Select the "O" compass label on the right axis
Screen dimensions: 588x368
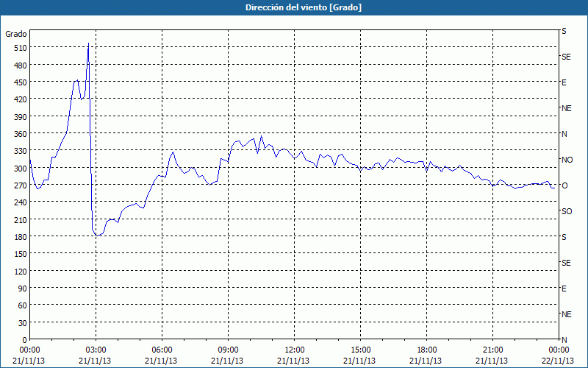pyautogui.click(x=564, y=185)
